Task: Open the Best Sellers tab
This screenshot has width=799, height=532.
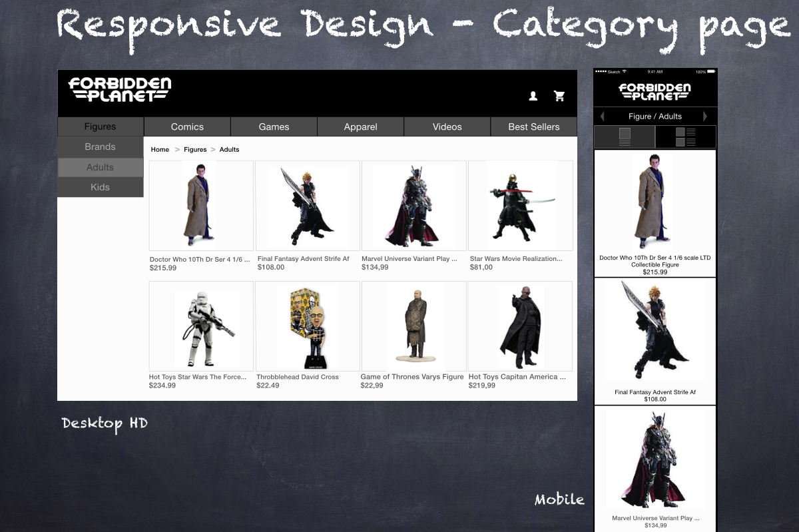Action: click(x=534, y=127)
